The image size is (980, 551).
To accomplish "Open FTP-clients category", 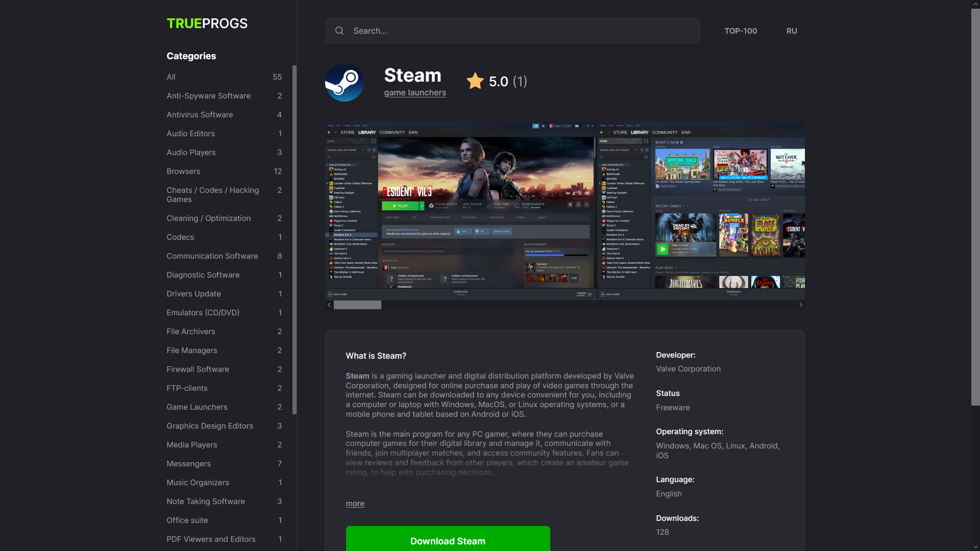I will coord(224,388).
